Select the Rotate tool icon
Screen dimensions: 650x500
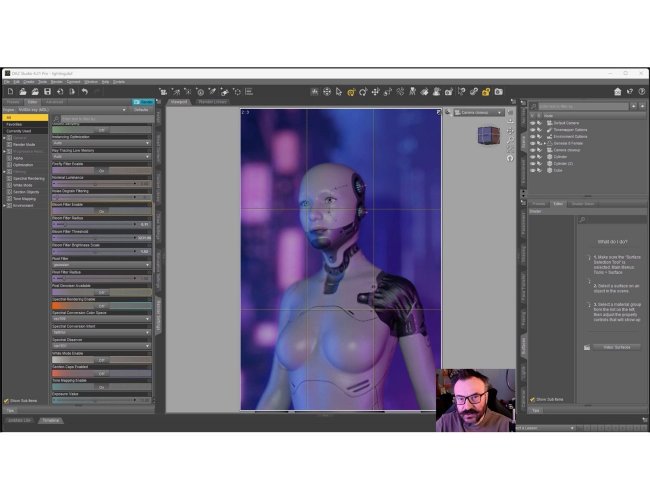[364, 92]
